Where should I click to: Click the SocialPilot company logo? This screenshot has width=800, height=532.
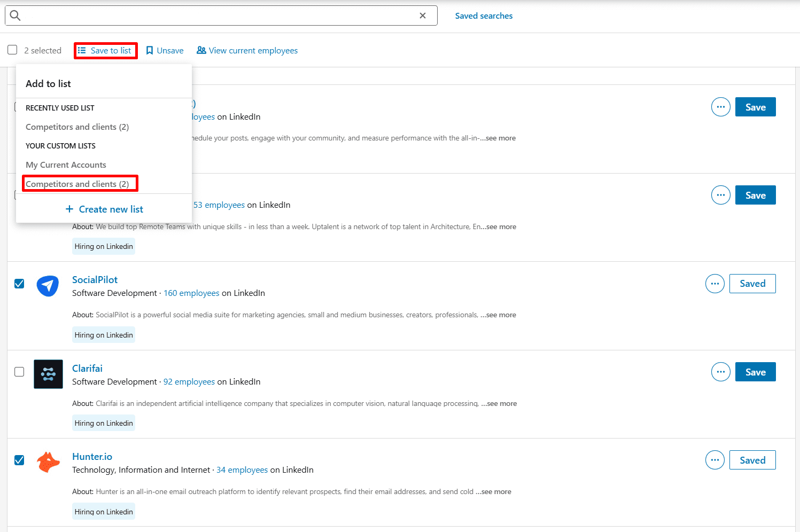[48, 286]
